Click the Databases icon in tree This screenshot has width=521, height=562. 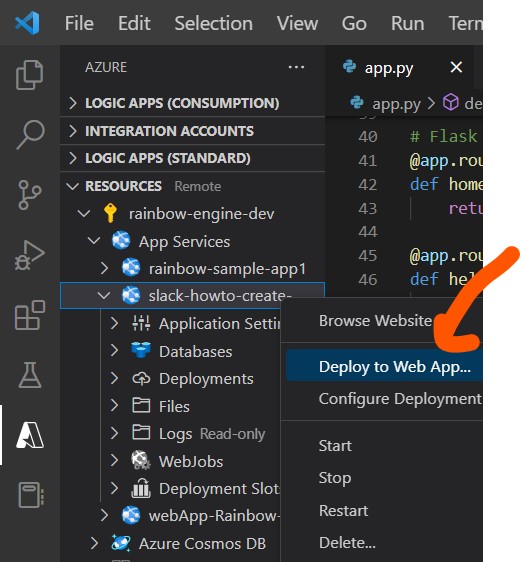pyautogui.click(x=141, y=350)
